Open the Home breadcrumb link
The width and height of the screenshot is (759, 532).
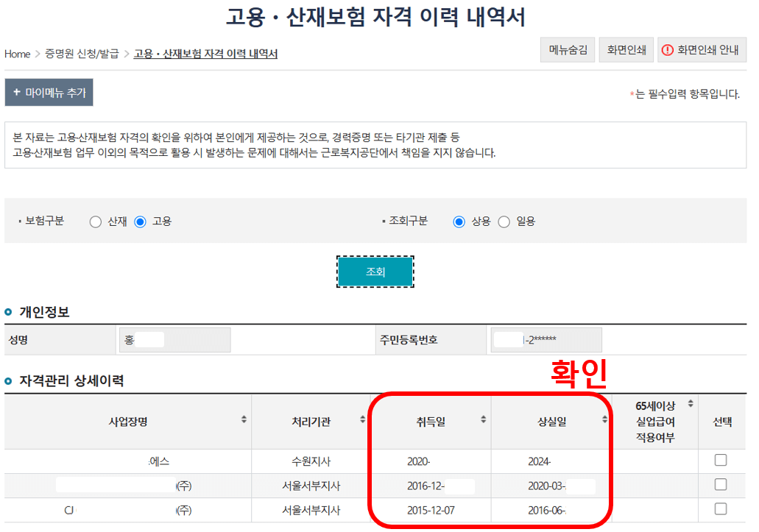point(16,54)
